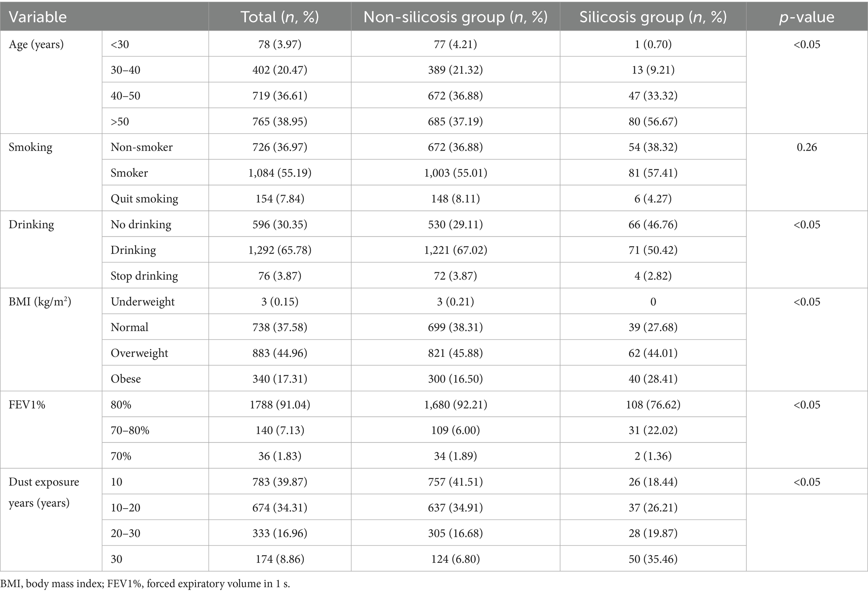
Task: Select the Underweight row label
Action: pyautogui.click(x=143, y=302)
